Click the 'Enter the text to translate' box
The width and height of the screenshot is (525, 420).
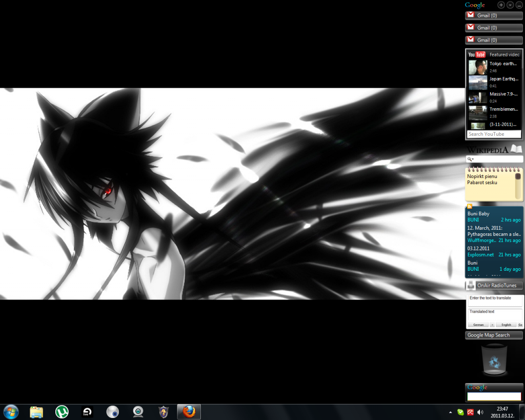495,301
